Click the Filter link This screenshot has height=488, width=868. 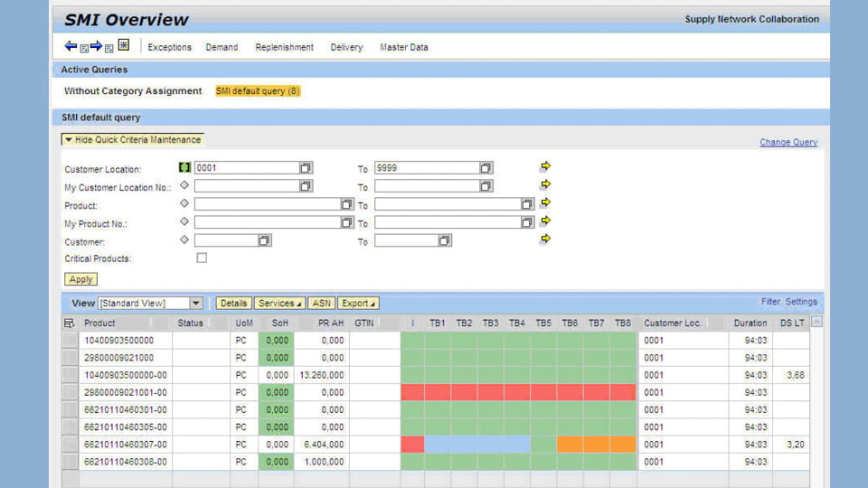click(770, 302)
